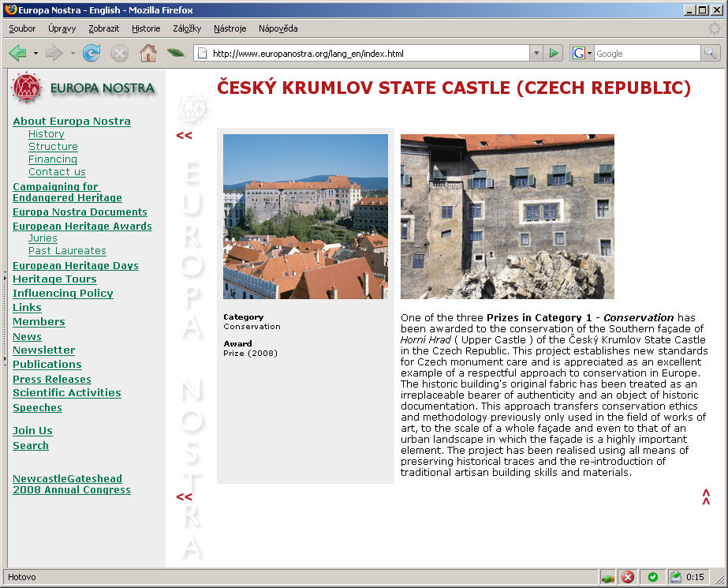Image resolution: width=728 pixels, height=588 pixels.
Task: Click the page icon in the address bar
Action: coord(203,54)
